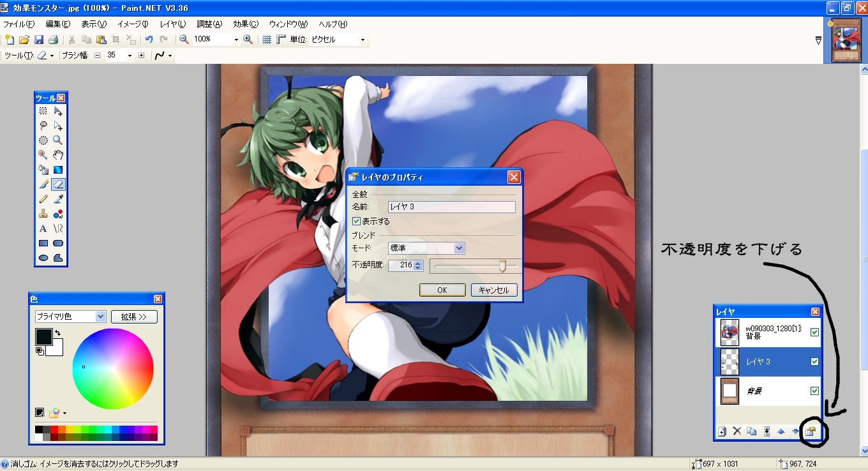Select the Move Selected Pixels tool
Image resolution: width=868 pixels, height=471 pixels.
(58, 111)
